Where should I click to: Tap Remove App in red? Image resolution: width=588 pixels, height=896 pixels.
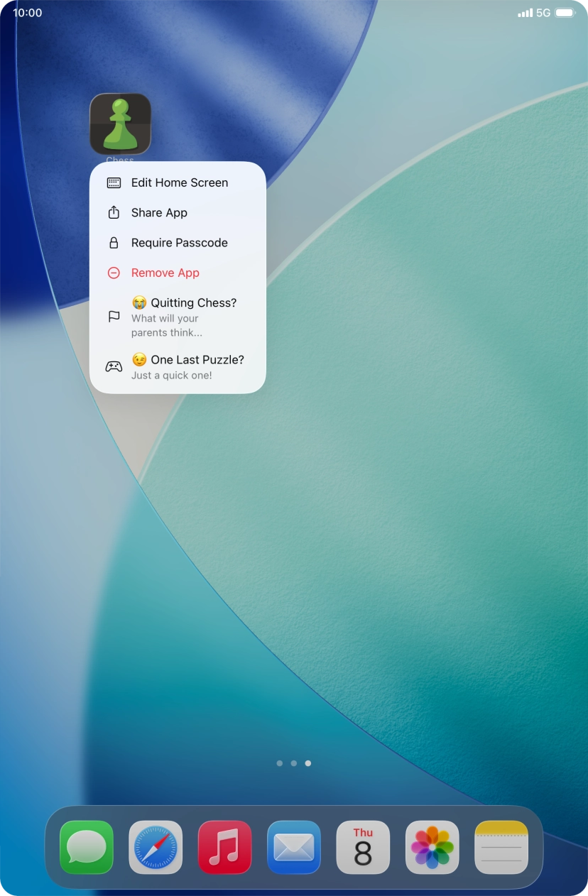click(165, 273)
